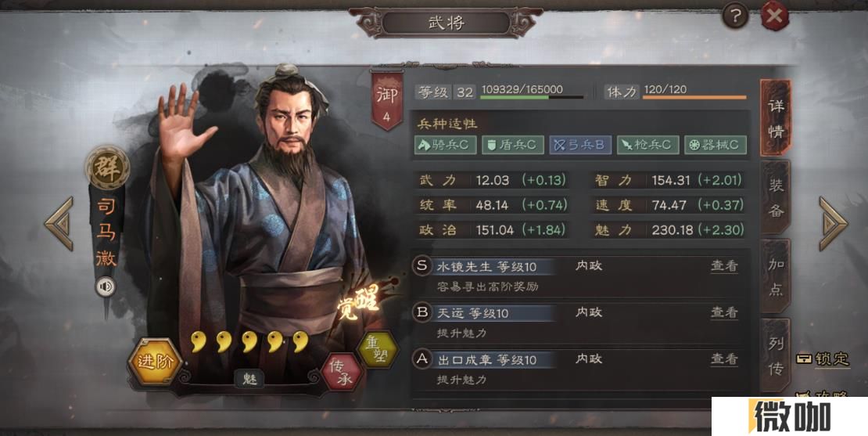Click 查看 for 水镜先生 skill
868x436 pixels.
tap(724, 266)
